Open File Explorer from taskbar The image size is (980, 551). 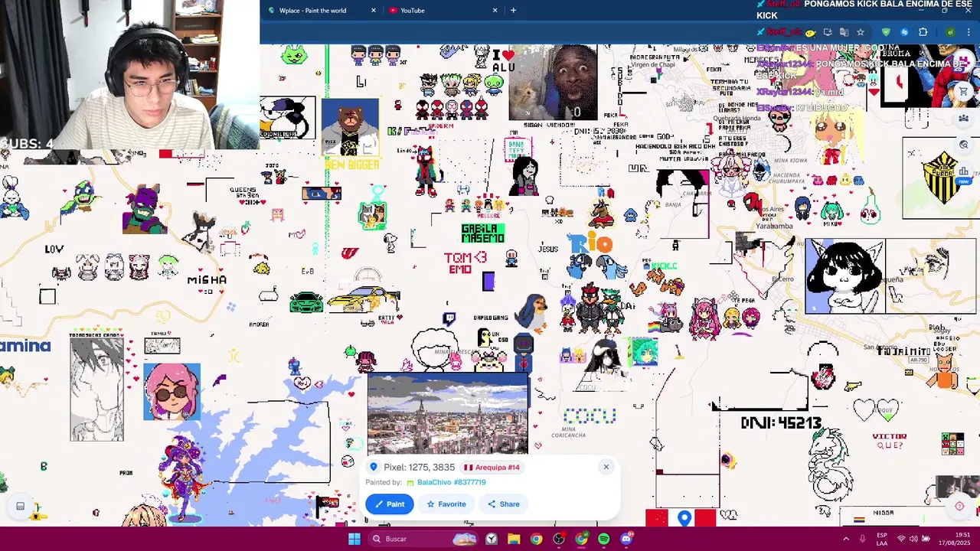click(514, 539)
